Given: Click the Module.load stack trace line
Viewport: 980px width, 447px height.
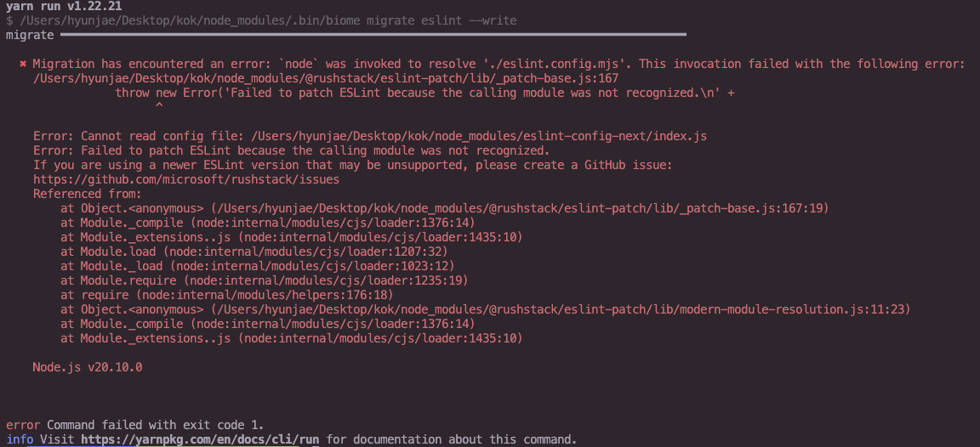Looking at the screenshot, I should 254,252.
